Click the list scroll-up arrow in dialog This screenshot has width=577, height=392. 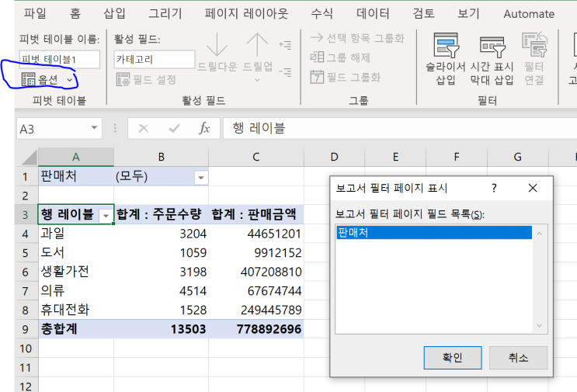point(540,234)
